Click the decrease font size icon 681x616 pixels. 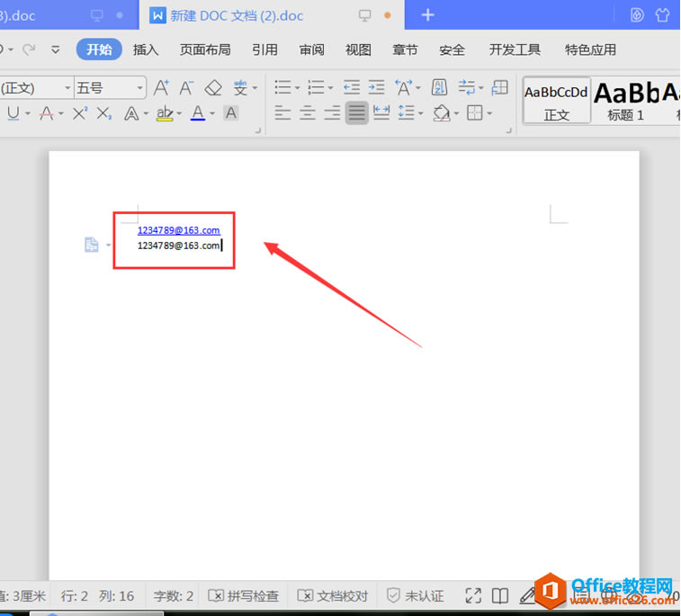[x=186, y=88]
